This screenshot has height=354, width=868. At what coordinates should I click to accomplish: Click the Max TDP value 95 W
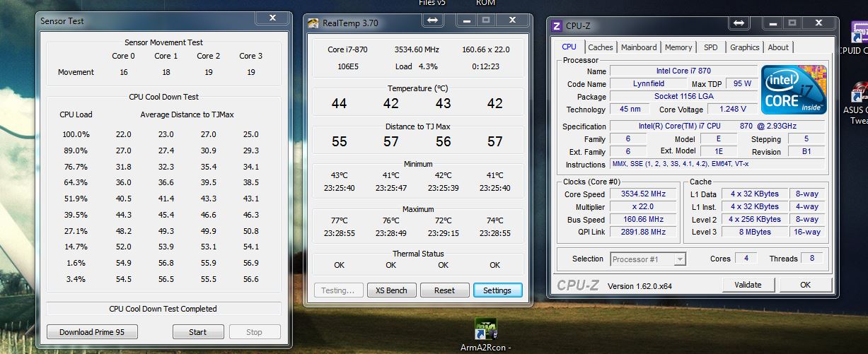coord(741,83)
